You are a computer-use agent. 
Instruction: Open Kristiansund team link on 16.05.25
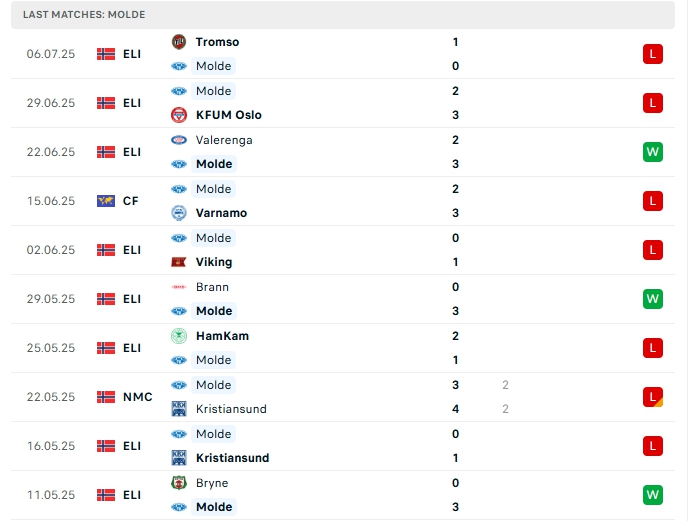tap(232, 458)
